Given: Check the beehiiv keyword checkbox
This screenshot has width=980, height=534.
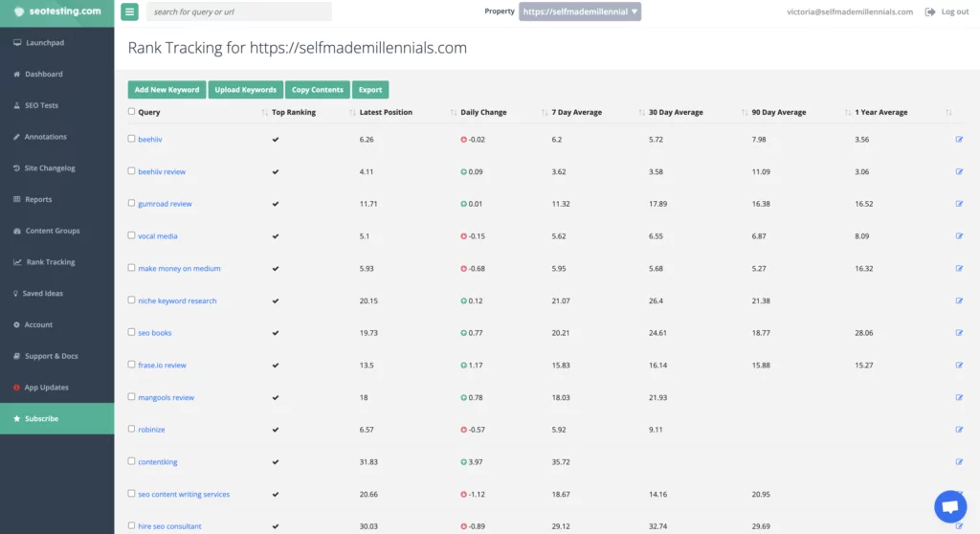Looking at the screenshot, I should [x=131, y=139].
